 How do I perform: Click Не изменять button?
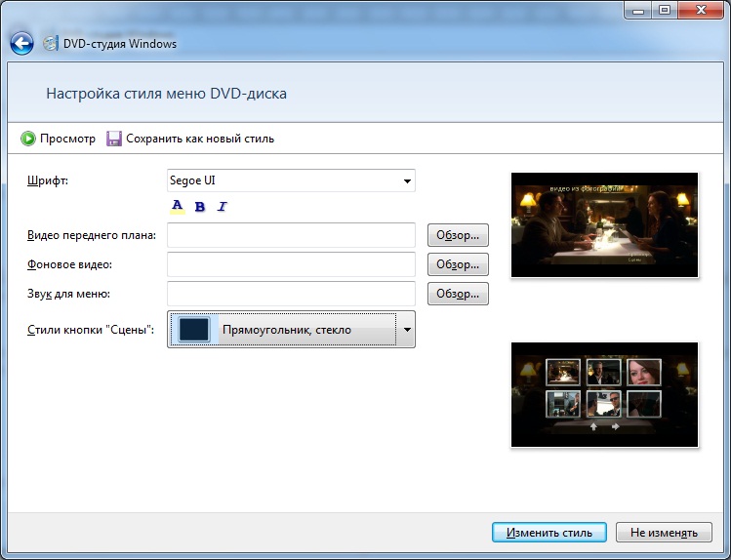point(664,533)
